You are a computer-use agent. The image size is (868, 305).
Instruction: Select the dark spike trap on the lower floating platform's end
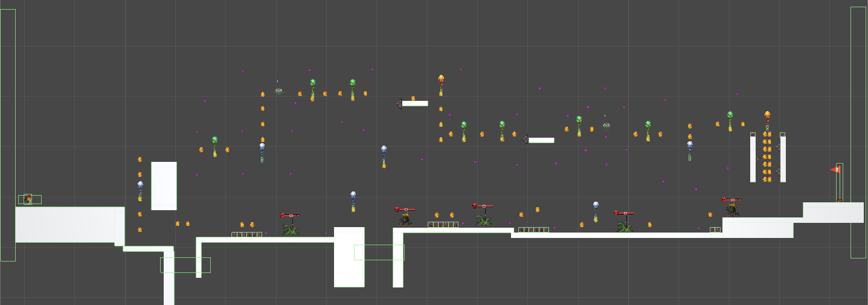[526, 139]
